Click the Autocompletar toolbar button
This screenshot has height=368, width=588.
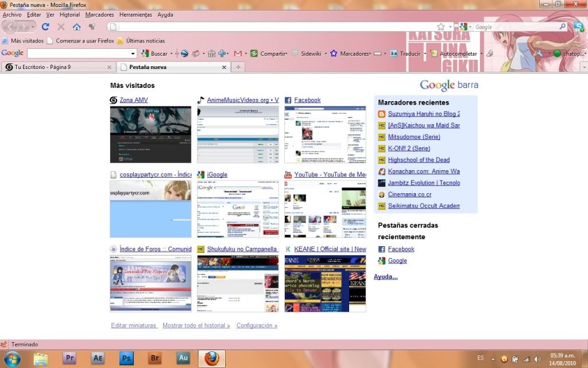(454, 53)
